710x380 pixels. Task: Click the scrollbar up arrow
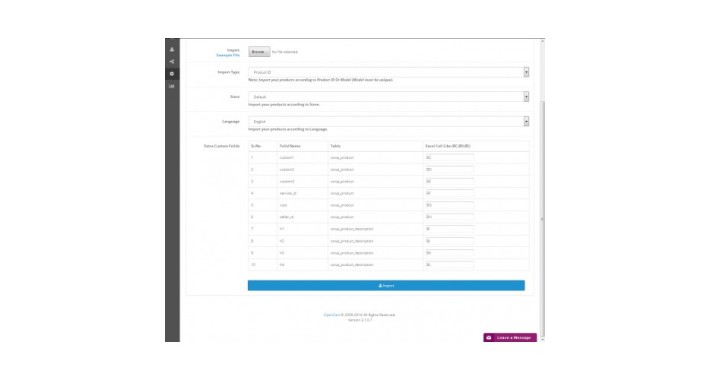[x=542, y=41]
